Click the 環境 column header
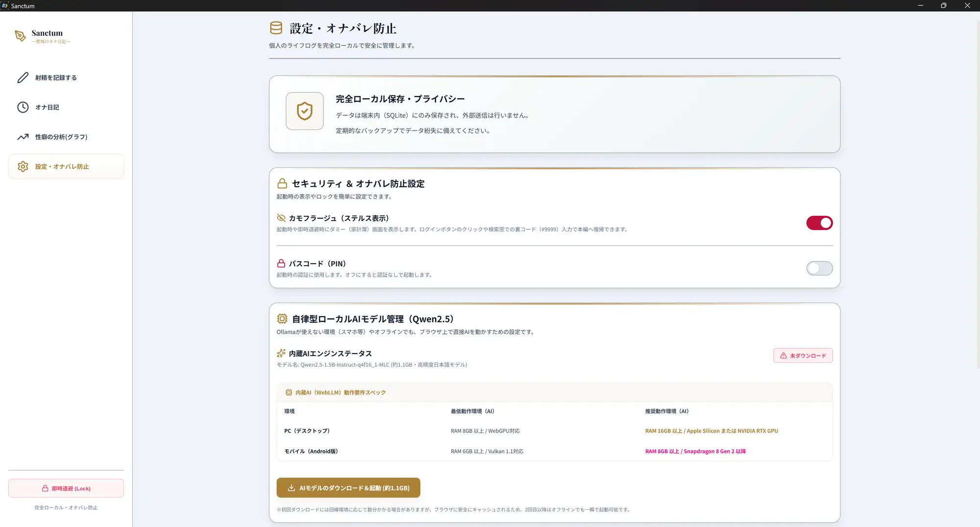Viewport: 980px width, 527px height. 290,411
